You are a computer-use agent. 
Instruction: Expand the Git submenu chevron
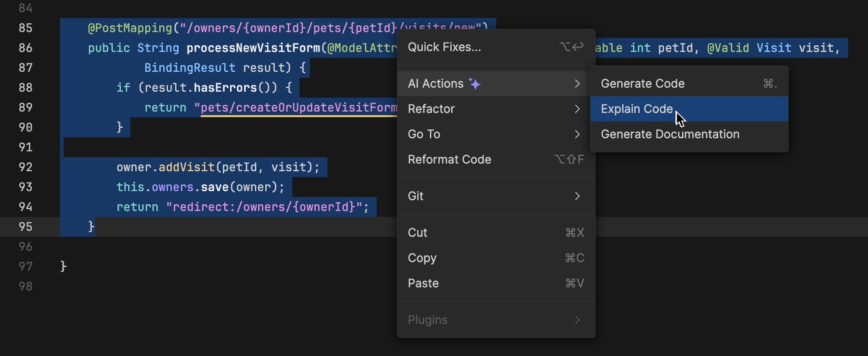(577, 196)
